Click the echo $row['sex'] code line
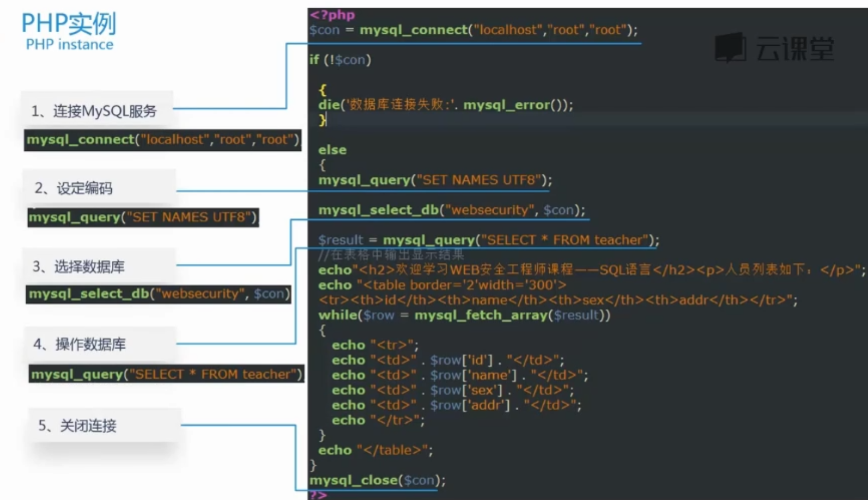The width and height of the screenshot is (868, 500). coord(453,390)
